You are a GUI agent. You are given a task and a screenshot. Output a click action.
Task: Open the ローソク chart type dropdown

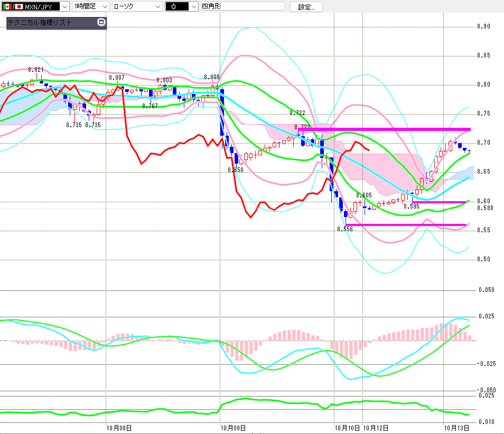[x=137, y=6]
